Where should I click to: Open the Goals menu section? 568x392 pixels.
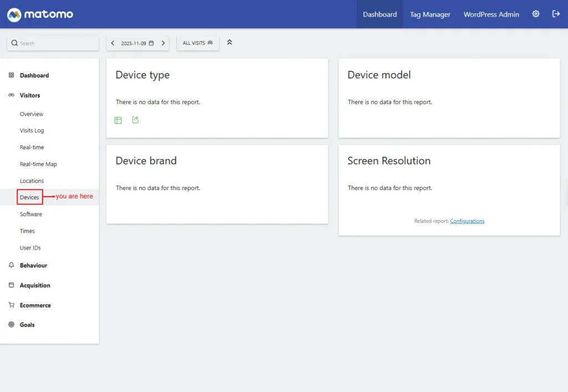pyautogui.click(x=27, y=325)
